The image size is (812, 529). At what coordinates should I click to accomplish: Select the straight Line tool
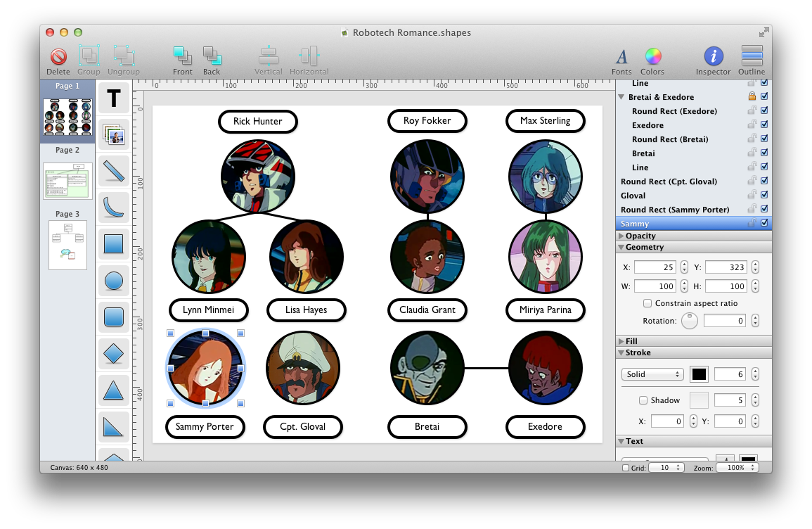click(x=113, y=171)
